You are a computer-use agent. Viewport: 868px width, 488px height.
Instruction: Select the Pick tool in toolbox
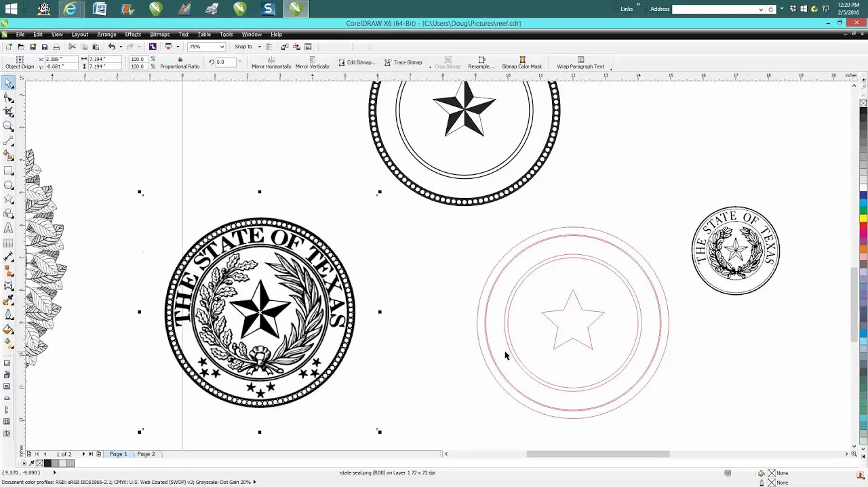pos(8,83)
